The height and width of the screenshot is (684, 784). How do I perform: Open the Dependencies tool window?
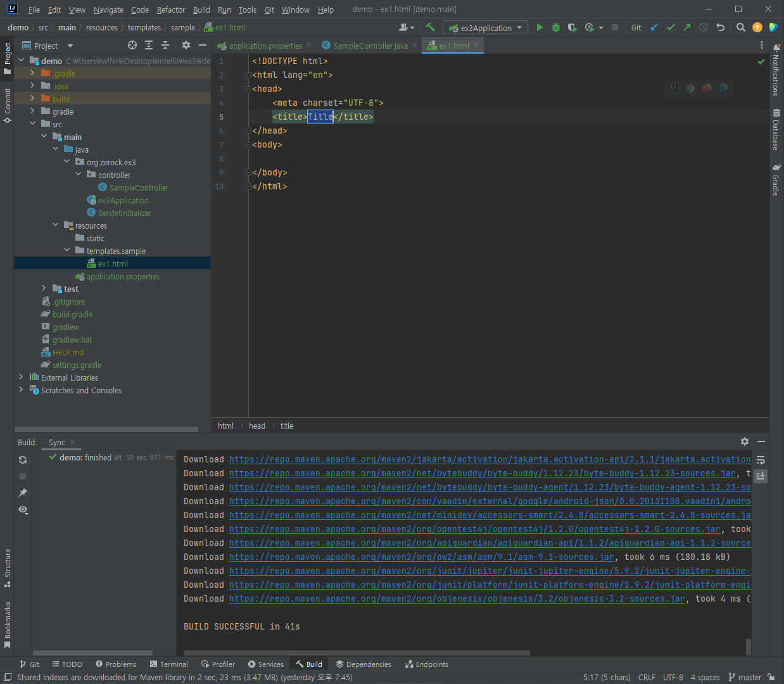point(364,664)
